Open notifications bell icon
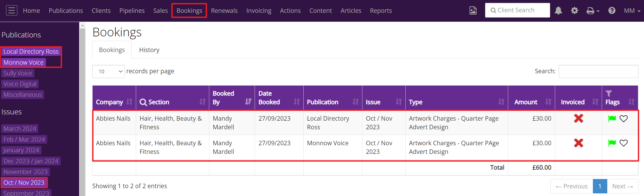 (558, 10)
